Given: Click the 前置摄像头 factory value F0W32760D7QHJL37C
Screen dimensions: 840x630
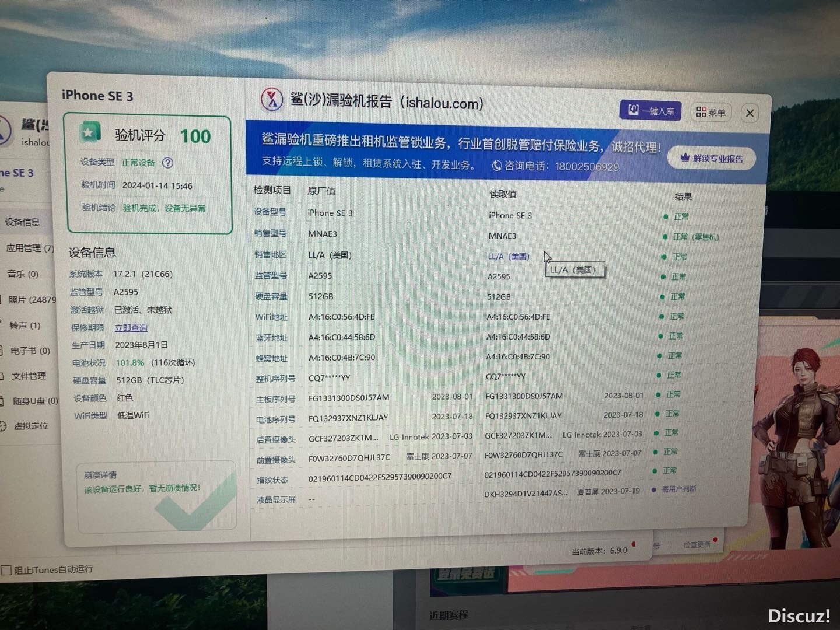Looking at the screenshot, I should [x=349, y=457].
